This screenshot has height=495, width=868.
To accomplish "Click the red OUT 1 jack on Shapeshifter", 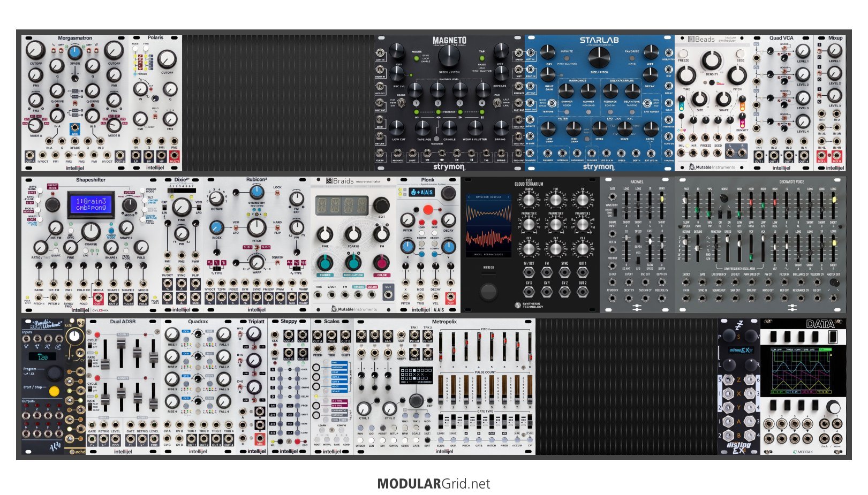I will tap(99, 298).
